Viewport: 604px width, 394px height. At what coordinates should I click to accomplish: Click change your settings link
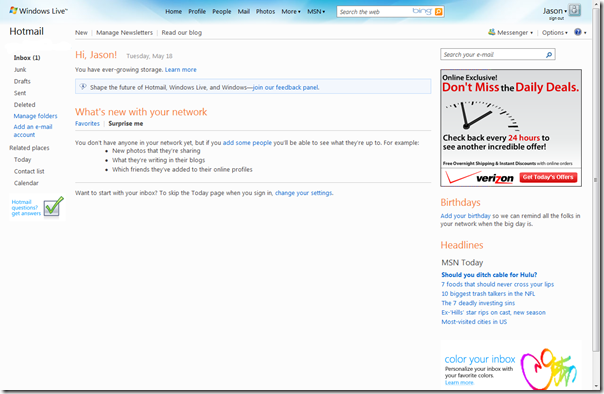pos(304,193)
